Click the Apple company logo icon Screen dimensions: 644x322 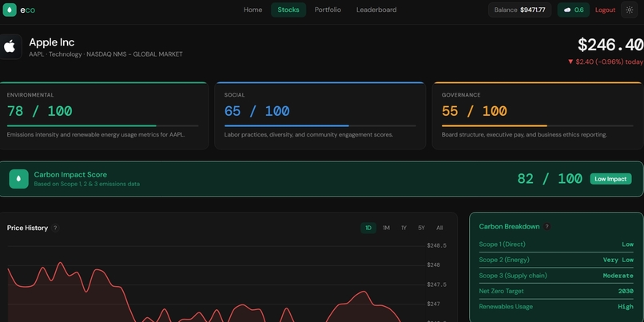coord(10,47)
